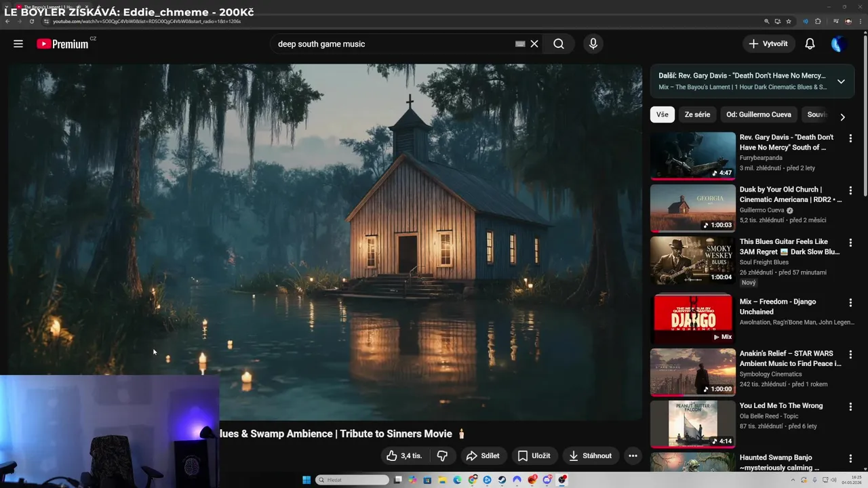The width and height of the screenshot is (868, 488).
Task: Select the 'Ze série' filter chip
Action: [x=697, y=115]
